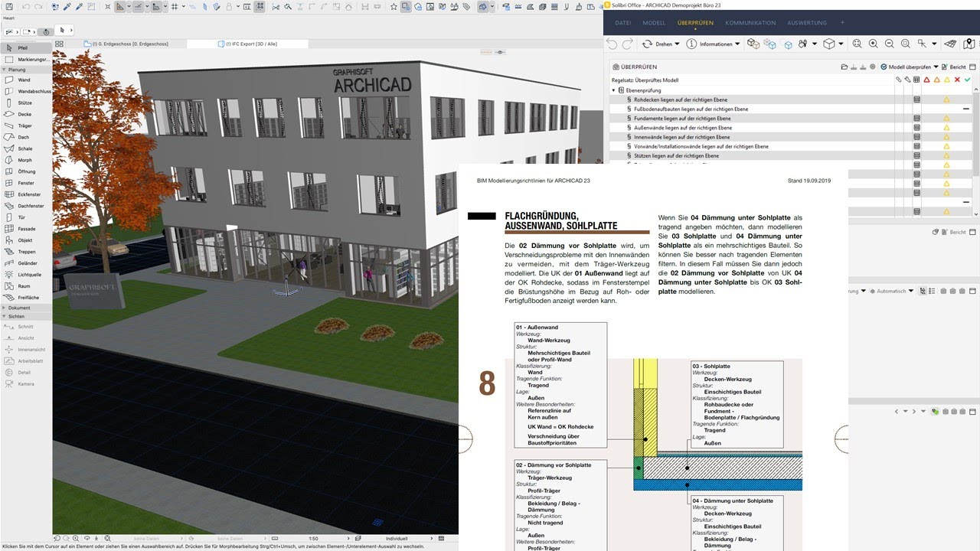The image size is (980, 551).
Task: Collapse the Ebenenprüfung ruleset tree
Action: tap(614, 90)
